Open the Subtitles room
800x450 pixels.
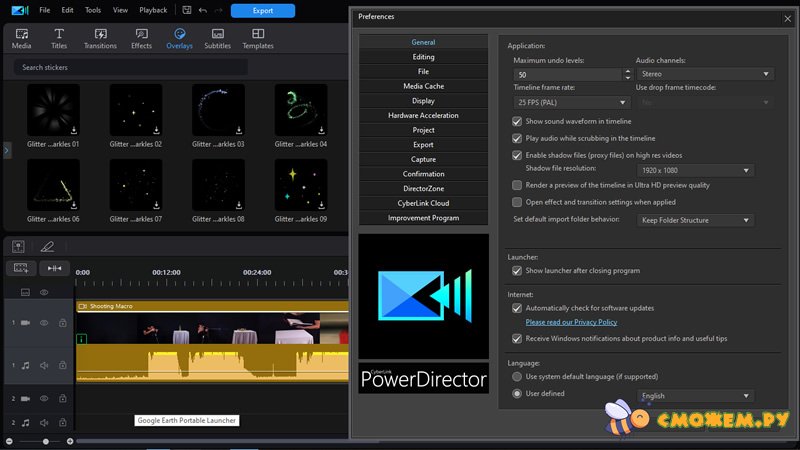(217, 38)
